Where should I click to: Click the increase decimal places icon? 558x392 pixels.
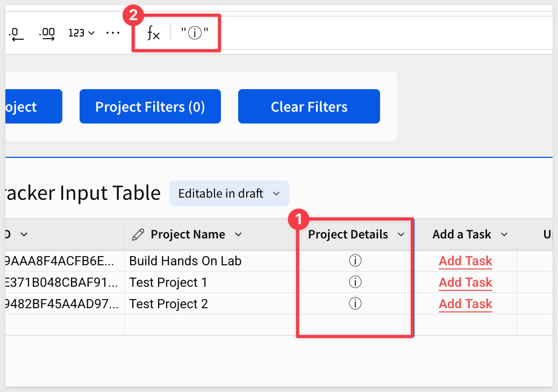(47, 34)
